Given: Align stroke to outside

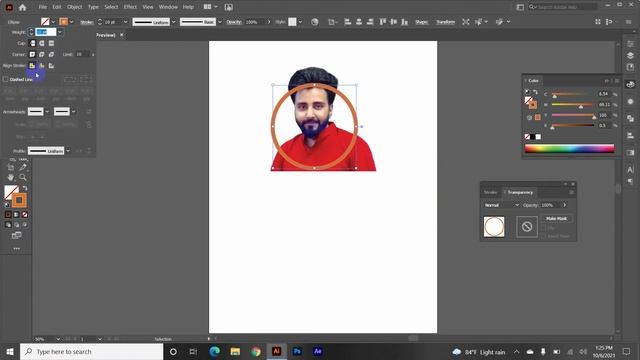Looking at the screenshot, I should click(51, 65).
